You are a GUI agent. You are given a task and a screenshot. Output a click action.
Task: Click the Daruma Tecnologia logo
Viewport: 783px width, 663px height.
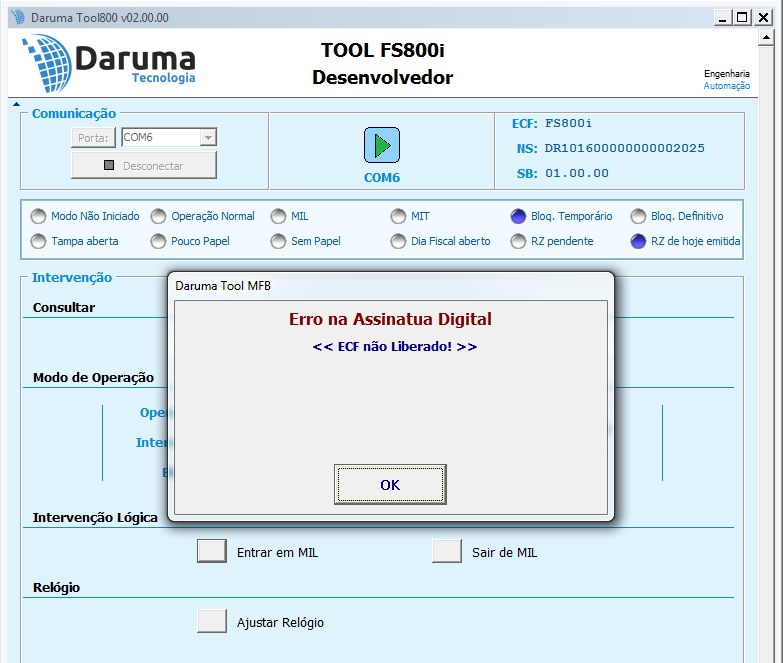click(108, 63)
